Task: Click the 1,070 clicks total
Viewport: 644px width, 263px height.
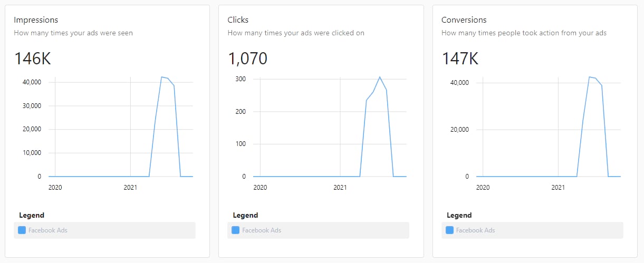Action: point(247,58)
